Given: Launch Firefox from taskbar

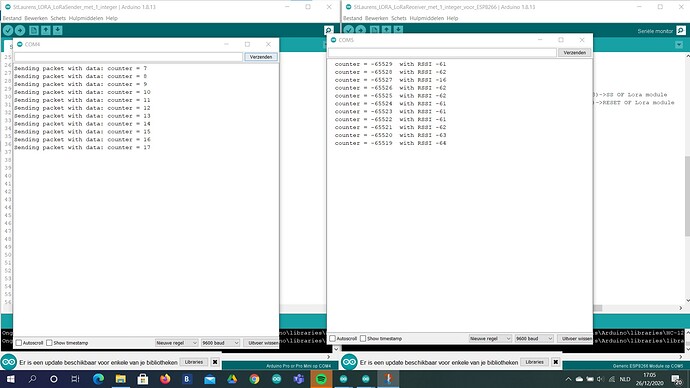Looking at the screenshot, I should (165, 379).
